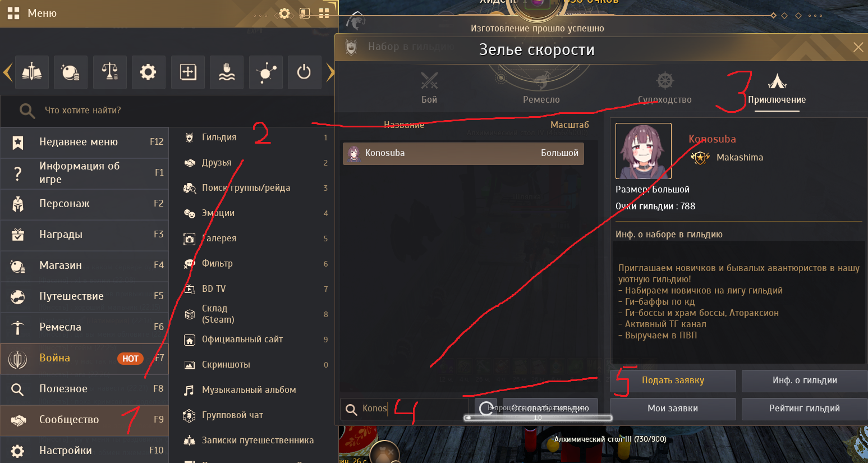
Task: Open the node network icon
Action: click(265, 72)
